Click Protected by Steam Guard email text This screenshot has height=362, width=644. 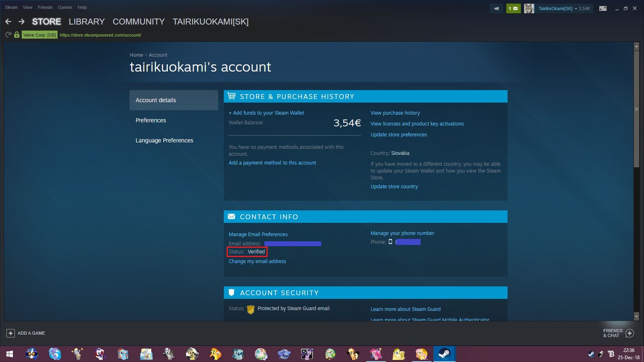tap(293, 309)
